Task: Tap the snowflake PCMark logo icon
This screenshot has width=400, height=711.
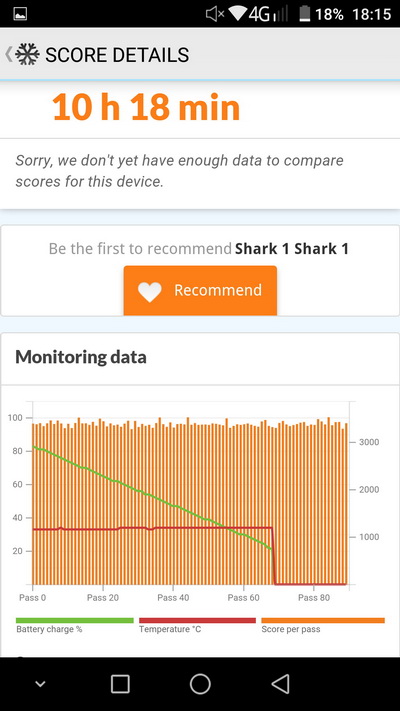Action: tap(27, 54)
